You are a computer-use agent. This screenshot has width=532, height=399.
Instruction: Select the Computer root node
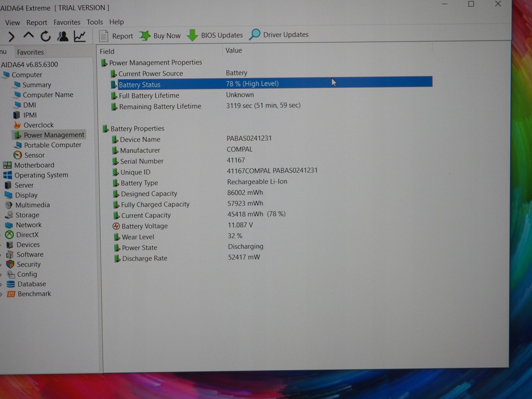point(27,75)
